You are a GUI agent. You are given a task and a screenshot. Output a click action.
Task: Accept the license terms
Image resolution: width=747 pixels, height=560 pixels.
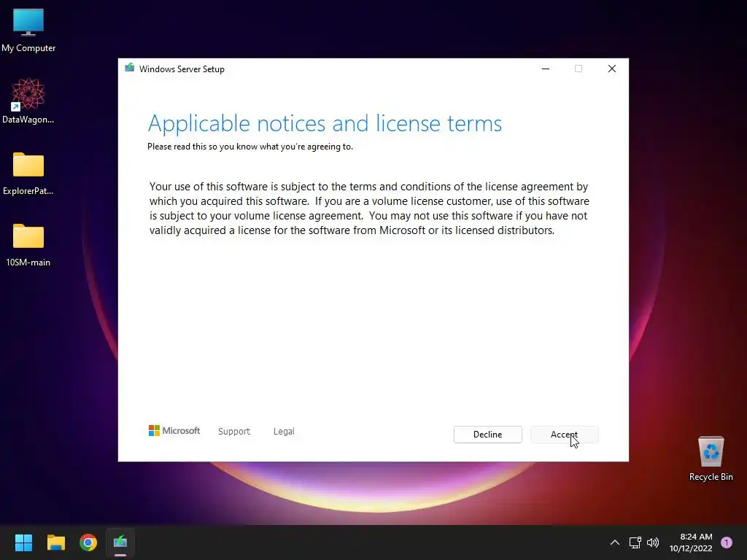click(564, 435)
